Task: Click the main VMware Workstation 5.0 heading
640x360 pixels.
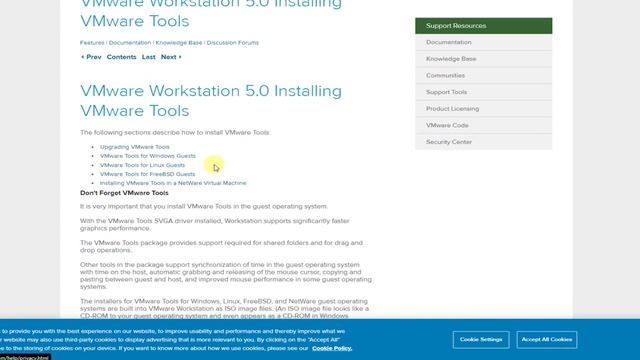Action: click(x=211, y=101)
